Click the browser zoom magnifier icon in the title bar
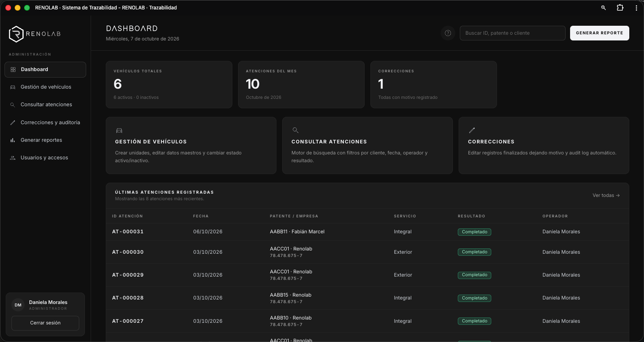 [603, 8]
